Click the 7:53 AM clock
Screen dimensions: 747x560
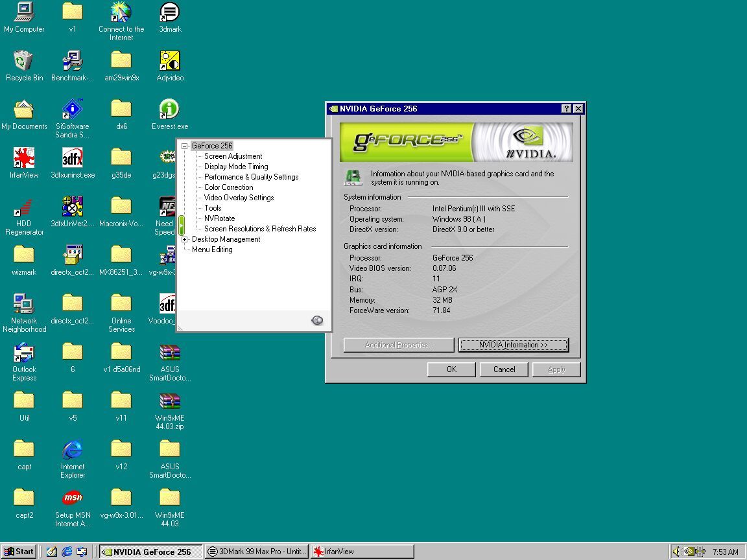(726, 552)
